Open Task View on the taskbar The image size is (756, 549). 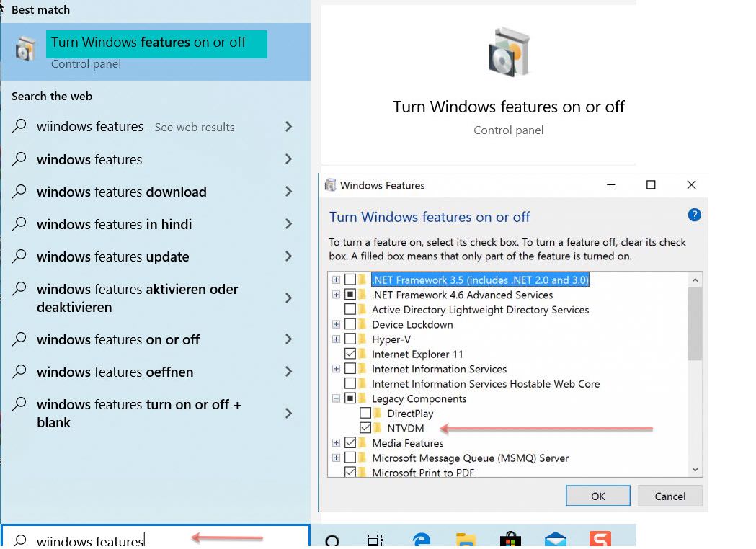375,540
